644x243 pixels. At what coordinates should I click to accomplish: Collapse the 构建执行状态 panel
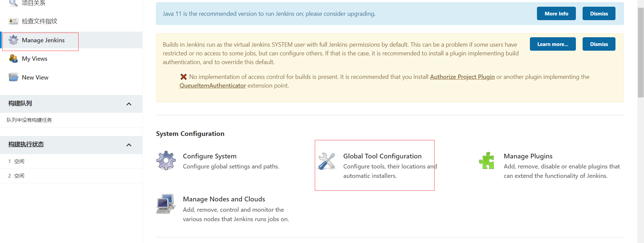[129, 145]
